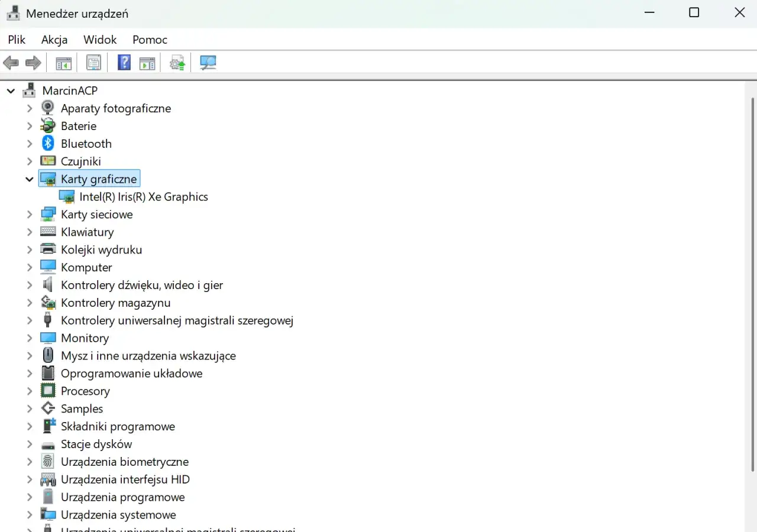Open Properties using the toolbar icon
The width and height of the screenshot is (757, 532).
pos(93,63)
